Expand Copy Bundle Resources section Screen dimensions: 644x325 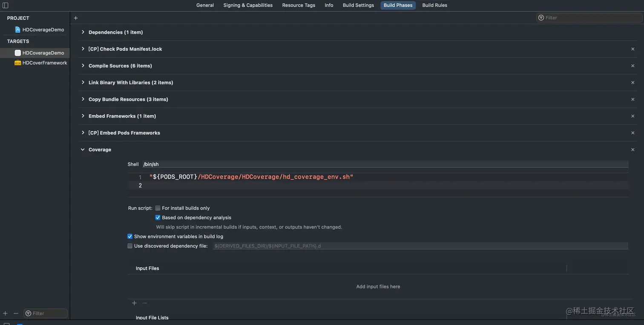pos(83,99)
